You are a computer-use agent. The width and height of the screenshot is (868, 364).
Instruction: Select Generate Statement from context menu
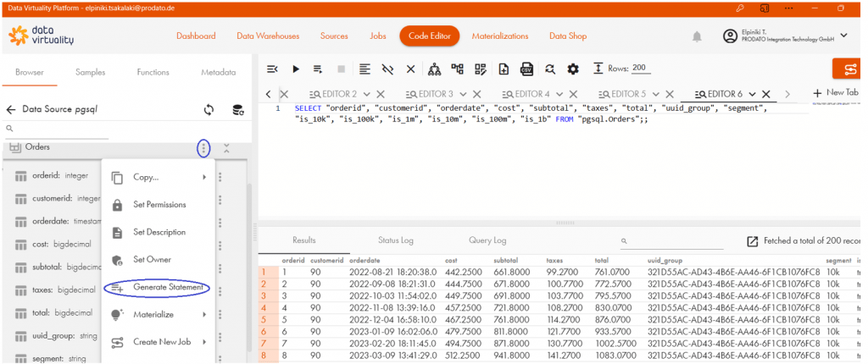169,288
